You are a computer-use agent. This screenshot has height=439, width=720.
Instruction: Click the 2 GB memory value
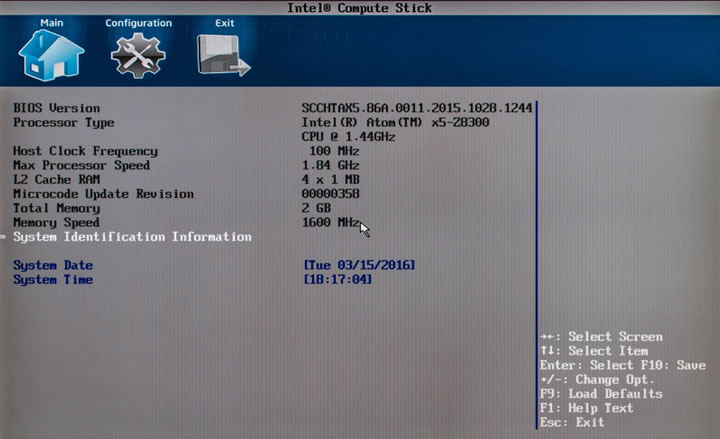316,208
